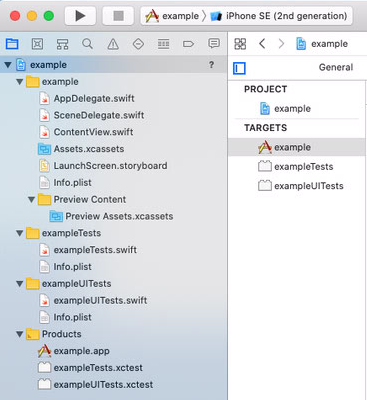Open the Find navigator
The height and width of the screenshot is (400, 367).
(88, 44)
